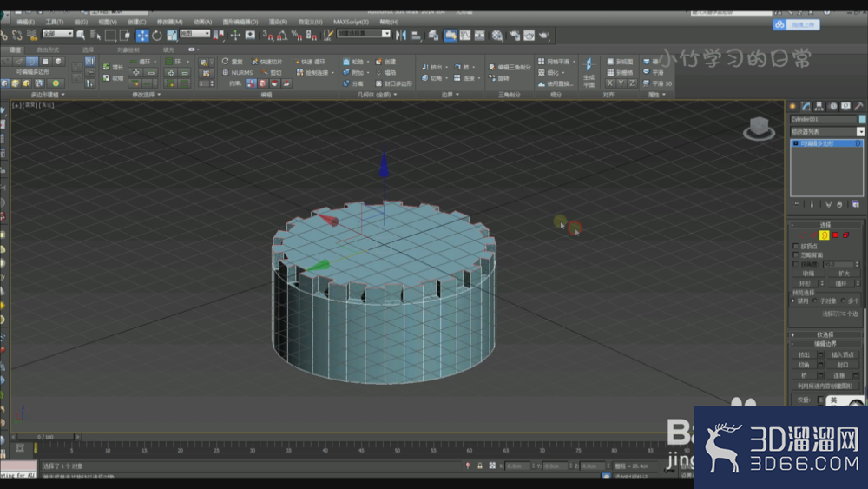The image size is (868, 489).
Task: Toggle the Z alignment button
Action: click(632, 83)
